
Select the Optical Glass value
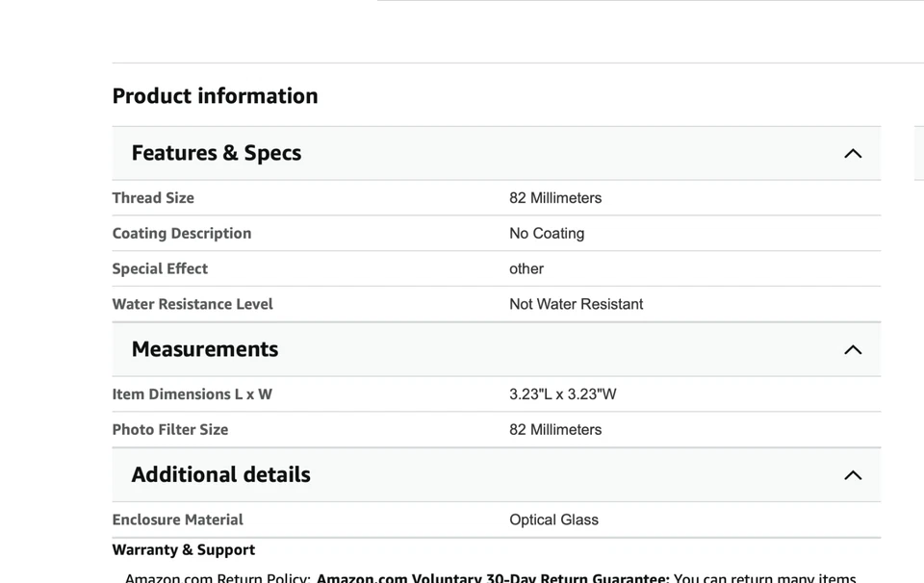tap(553, 520)
